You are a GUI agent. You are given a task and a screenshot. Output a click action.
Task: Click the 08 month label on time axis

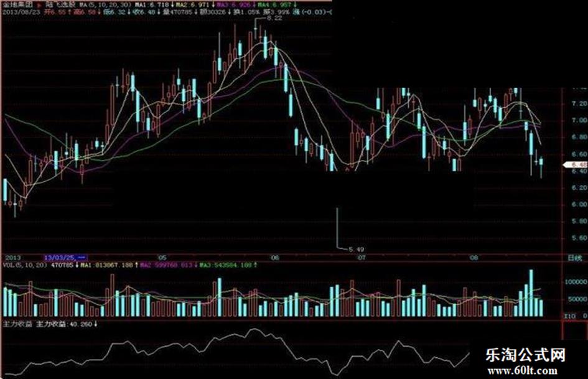click(474, 258)
